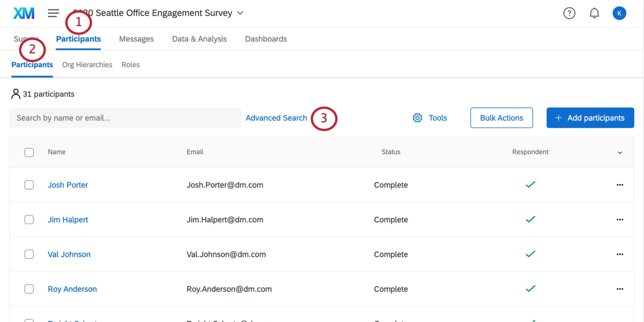Open the help question mark icon

coord(569,13)
